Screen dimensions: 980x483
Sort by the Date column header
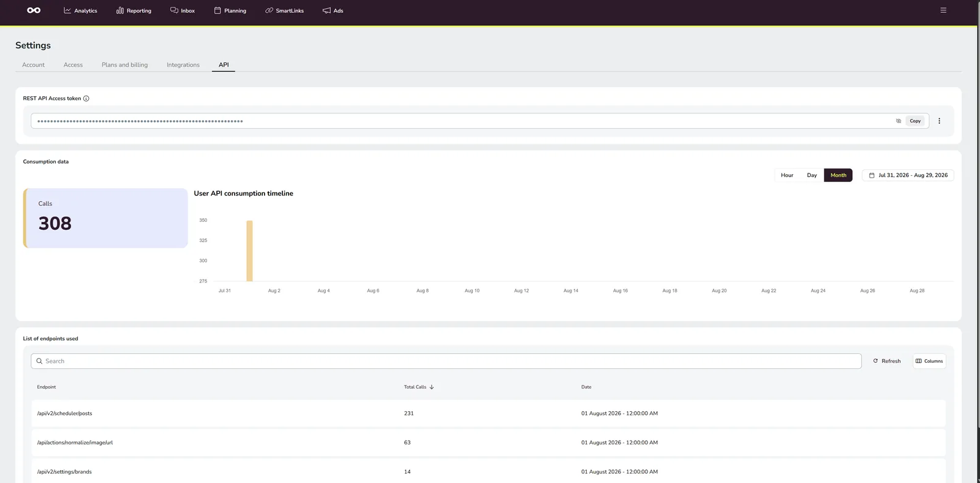(586, 387)
